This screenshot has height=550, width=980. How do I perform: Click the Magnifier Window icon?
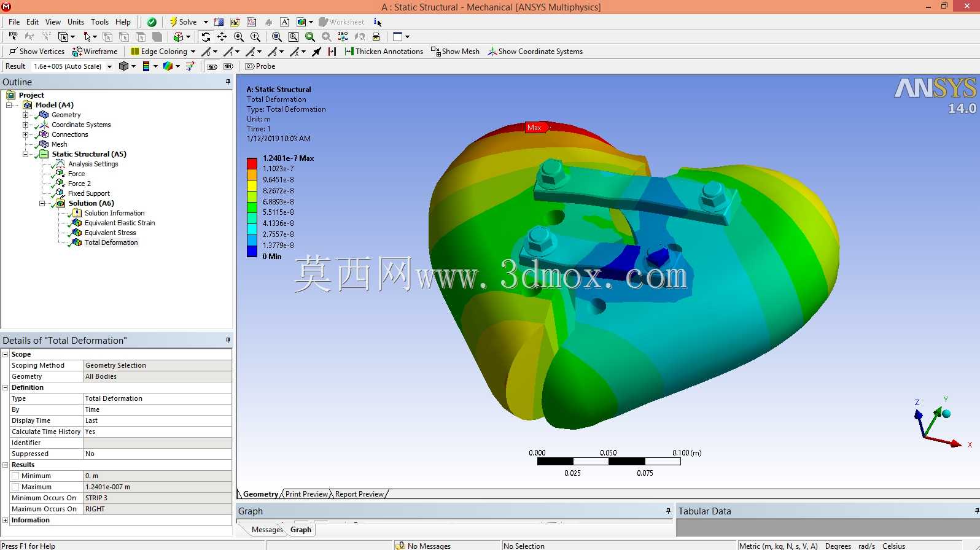point(294,37)
